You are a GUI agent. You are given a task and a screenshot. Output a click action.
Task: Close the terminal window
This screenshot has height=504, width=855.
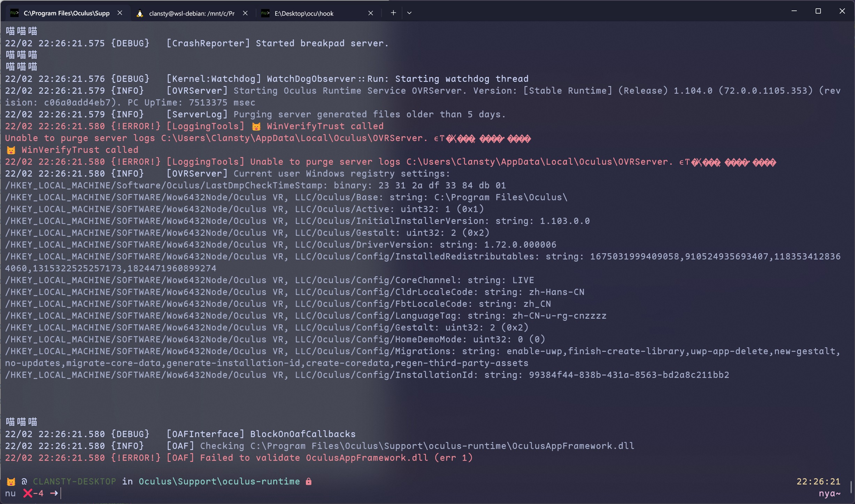(x=842, y=11)
